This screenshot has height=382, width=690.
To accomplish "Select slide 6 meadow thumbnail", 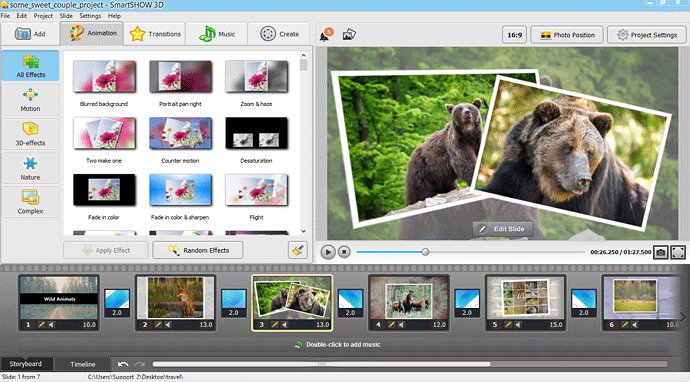I will (641, 303).
